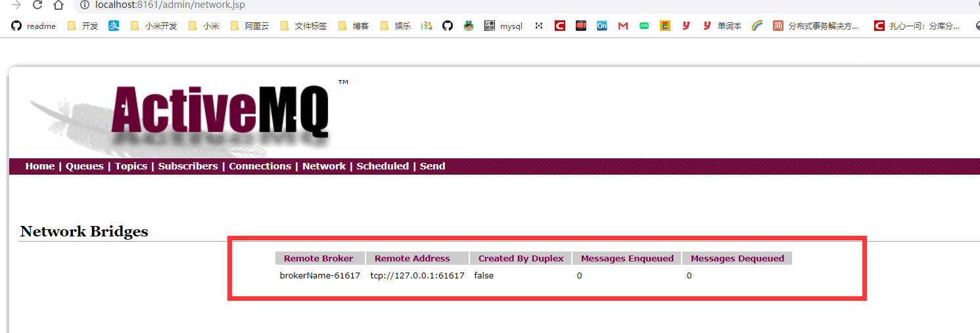
Task: Open the Network page
Action: (324, 166)
